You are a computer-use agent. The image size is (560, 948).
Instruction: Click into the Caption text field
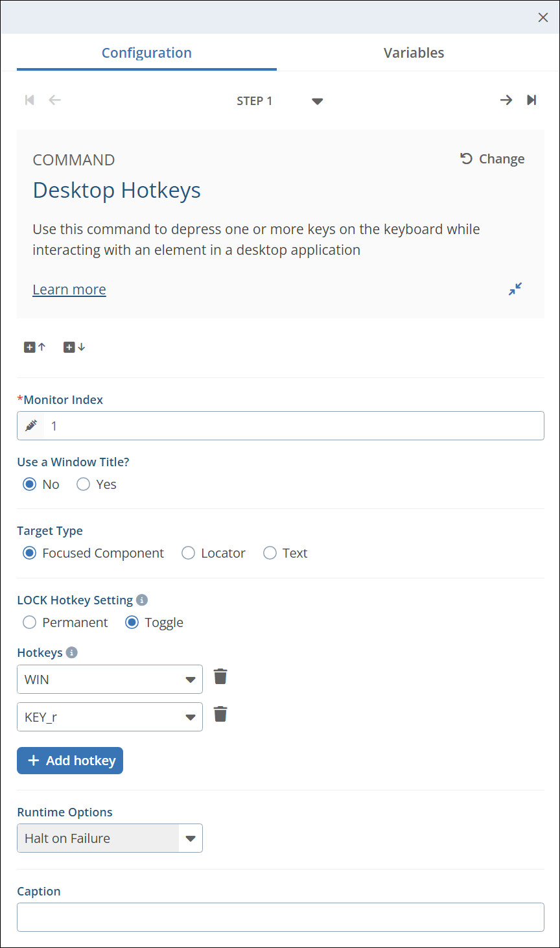pos(280,917)
